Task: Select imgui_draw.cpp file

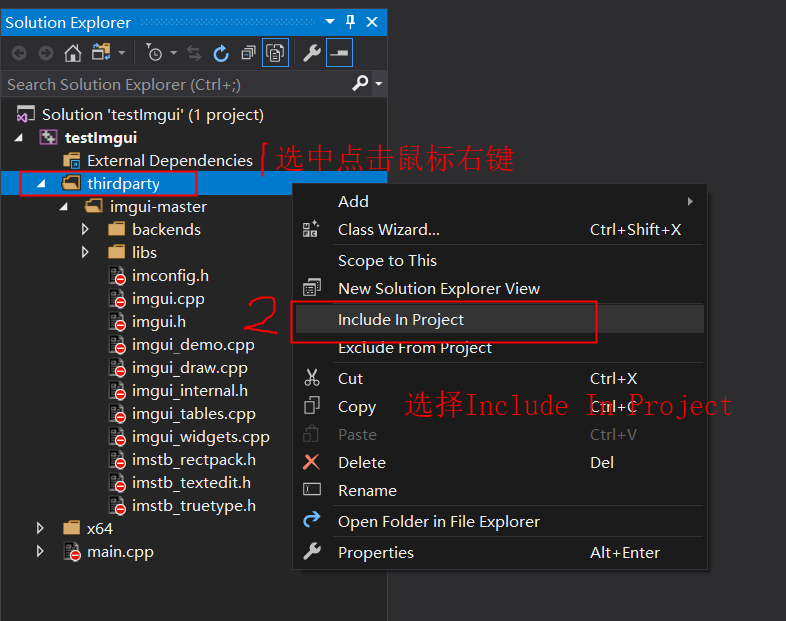Action: (x=189, y=368)
